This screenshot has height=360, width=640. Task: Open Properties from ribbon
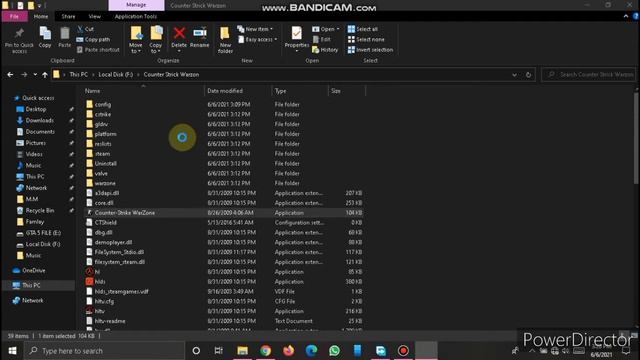click(x=297, y=39)
